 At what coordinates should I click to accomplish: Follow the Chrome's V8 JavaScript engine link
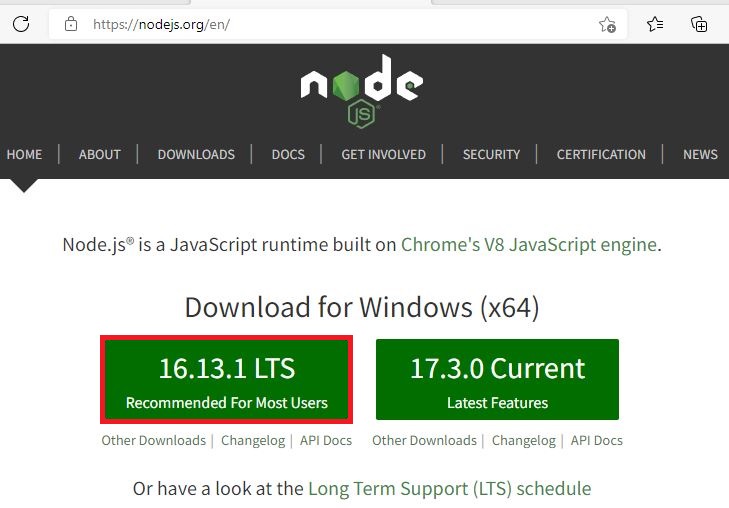(529, 244)
